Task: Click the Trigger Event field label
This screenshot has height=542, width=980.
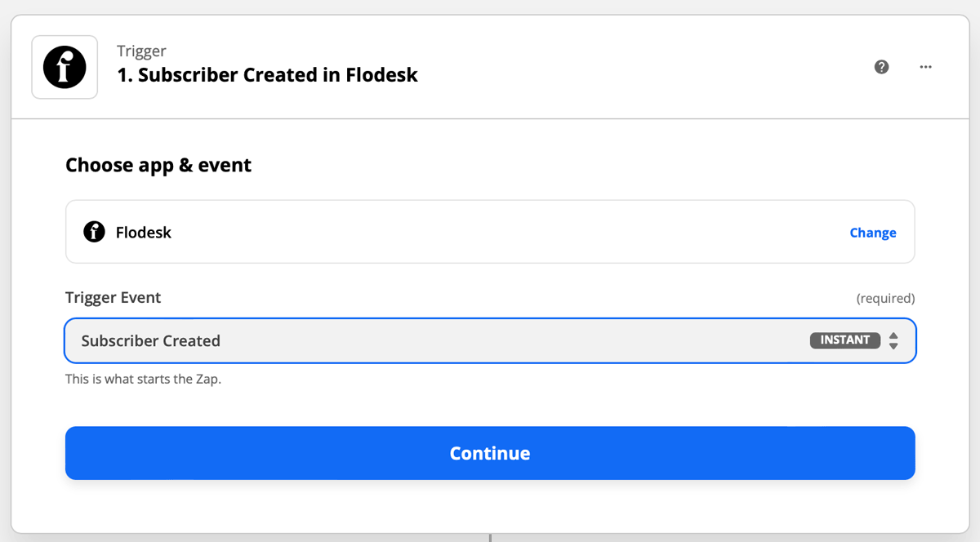Action: (x=114, y=298)
